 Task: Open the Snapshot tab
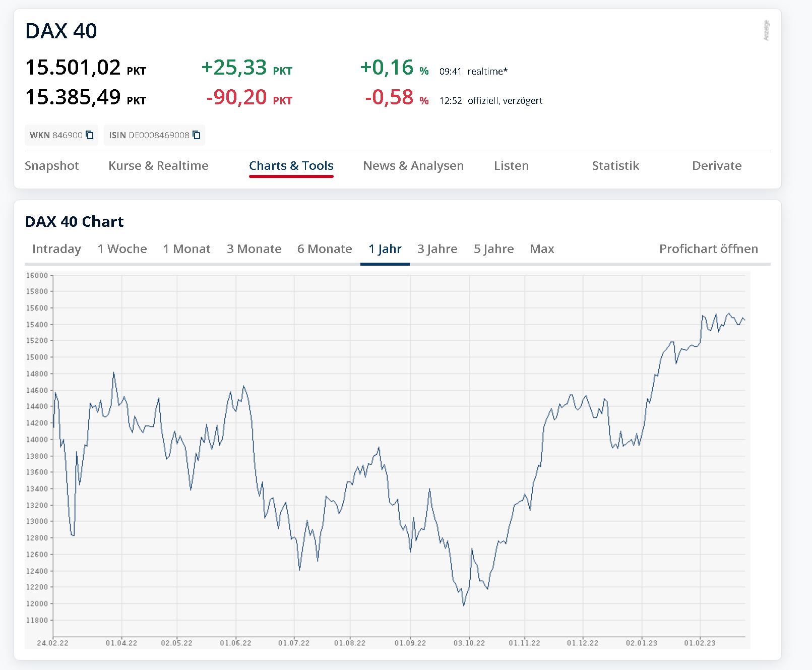pyautogui.click(x=52, y=166)
